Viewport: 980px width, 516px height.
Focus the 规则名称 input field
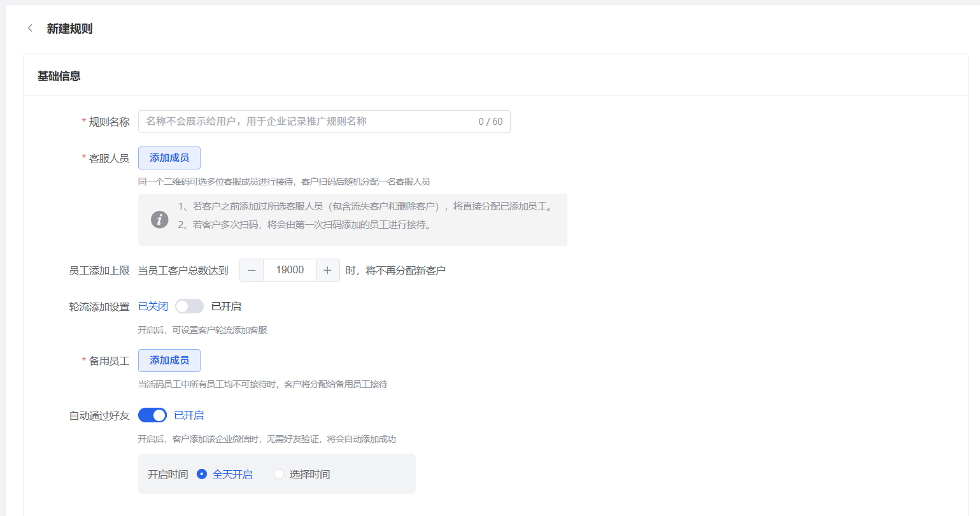[x=324, y=122]
